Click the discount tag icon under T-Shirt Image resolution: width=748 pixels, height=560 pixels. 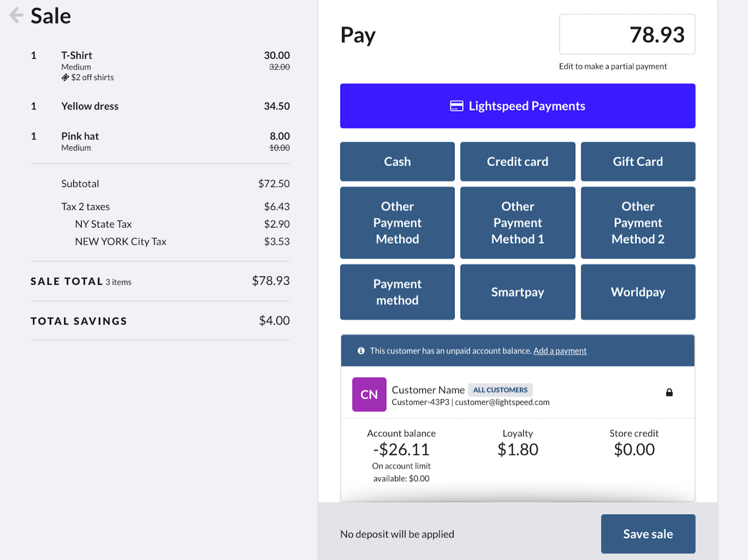[65, 77]
